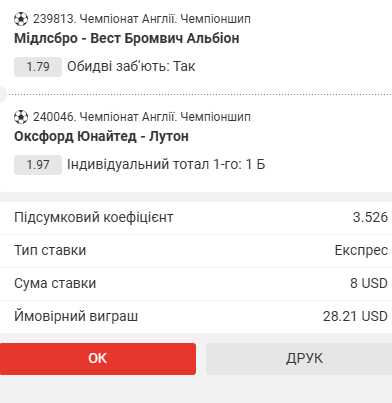The image size is (392, 403).
Task: Confirm the bet slip with the red OK button
Action: pos(98,359)
